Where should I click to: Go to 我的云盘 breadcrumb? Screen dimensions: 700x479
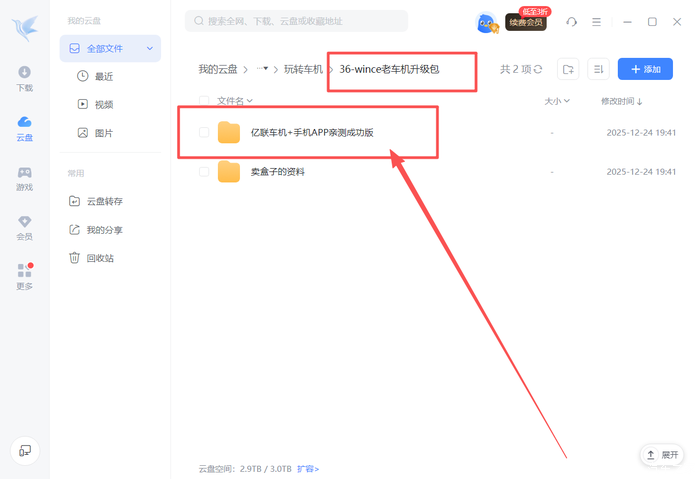[x=218, y=69]
